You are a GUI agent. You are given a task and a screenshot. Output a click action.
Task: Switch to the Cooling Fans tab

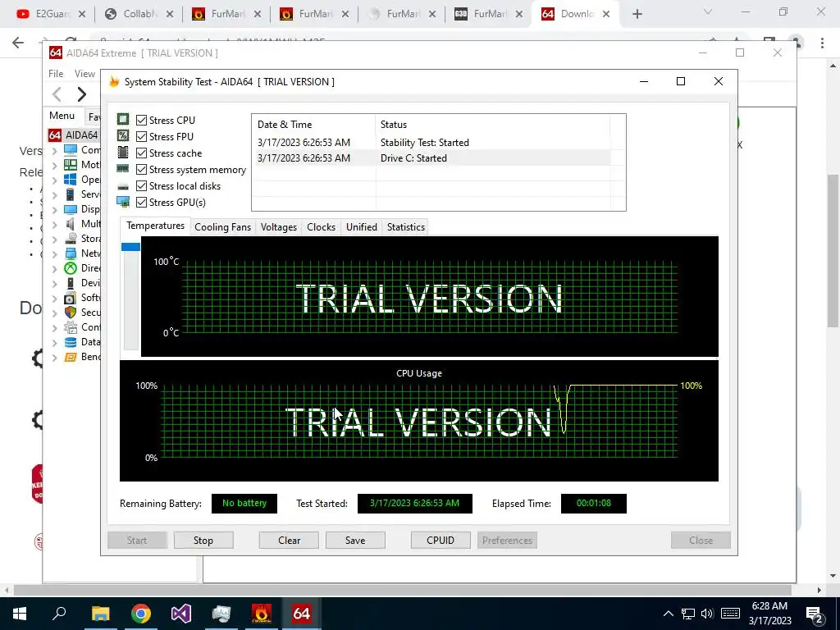pos(222,227)
